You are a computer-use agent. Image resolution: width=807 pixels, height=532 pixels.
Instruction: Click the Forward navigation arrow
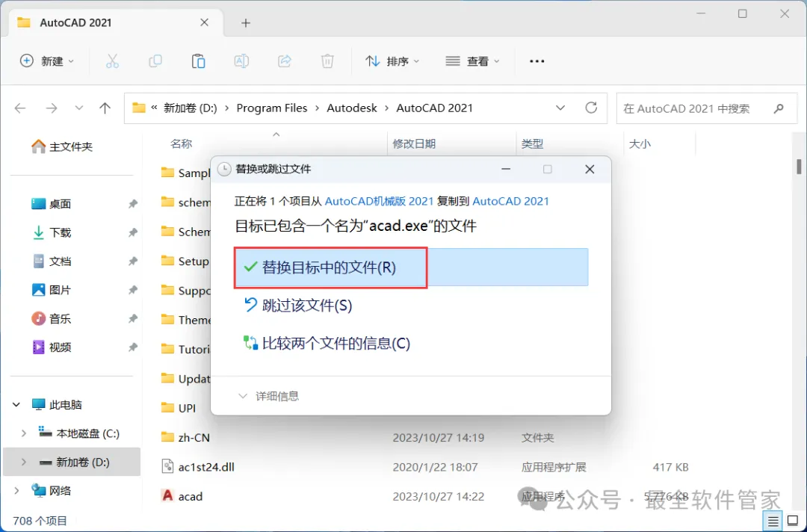point(51,108)
